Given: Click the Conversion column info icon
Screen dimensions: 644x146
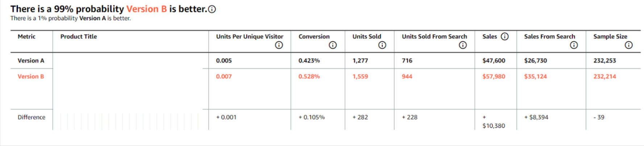Looking at the screenshot, I should (333, 45).
